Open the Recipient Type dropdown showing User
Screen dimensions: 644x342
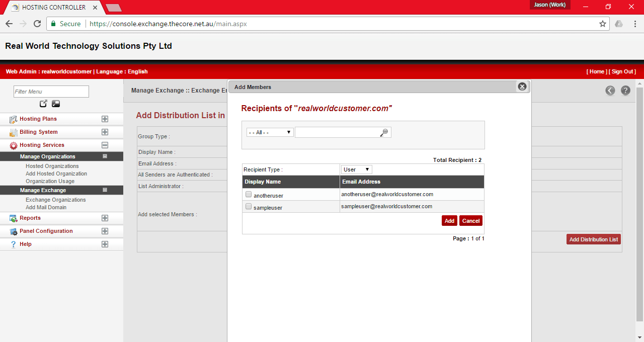356,169
